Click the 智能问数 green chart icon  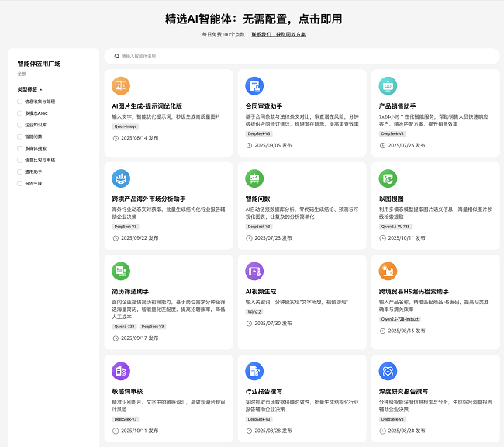tap(254, 178)
